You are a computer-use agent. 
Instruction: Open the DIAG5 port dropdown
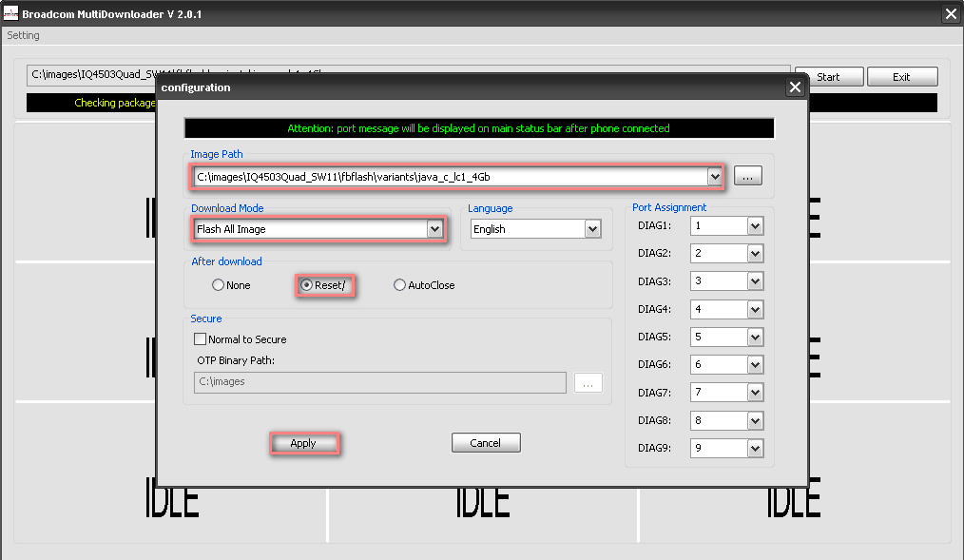coord(755,337)
